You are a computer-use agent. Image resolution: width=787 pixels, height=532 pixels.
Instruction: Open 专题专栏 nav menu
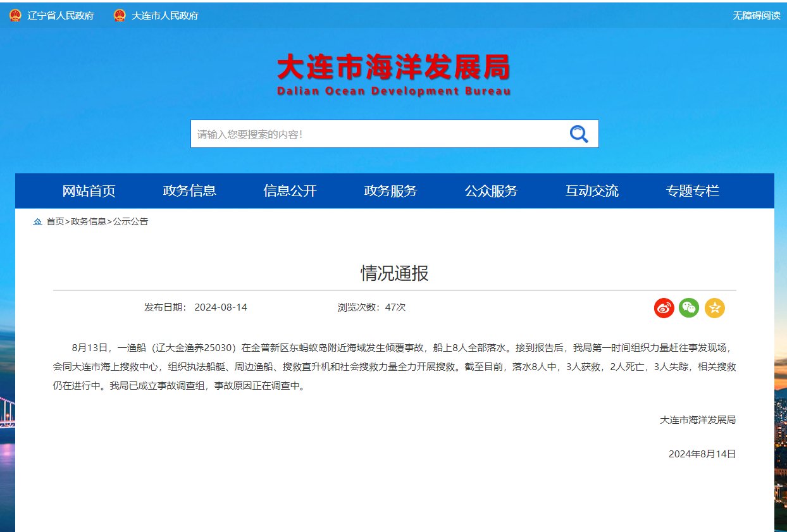click(693, 191)
